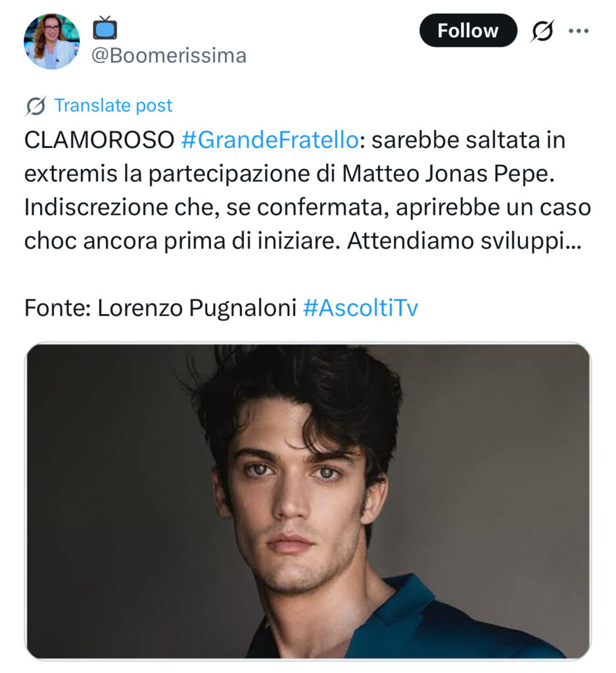Open the Boomerissima profile avatar
This screenshot has width=616, height=673.
[51, 41]
